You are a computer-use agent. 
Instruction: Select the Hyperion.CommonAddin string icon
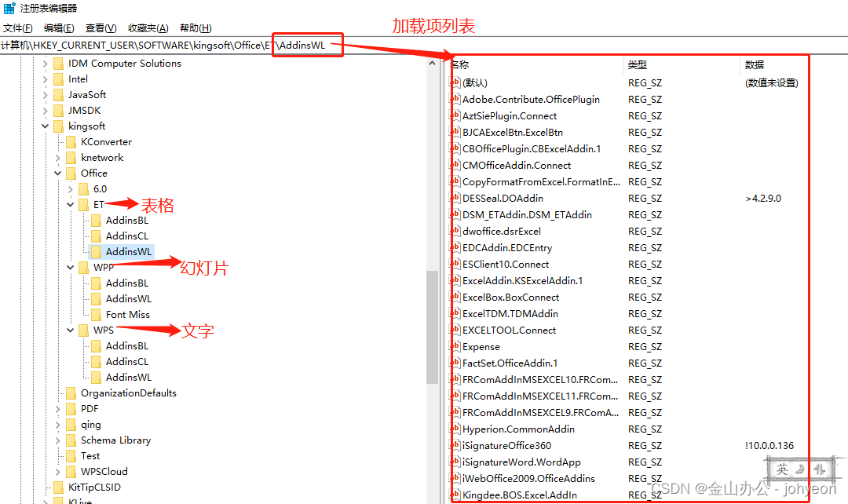[455, 429]
